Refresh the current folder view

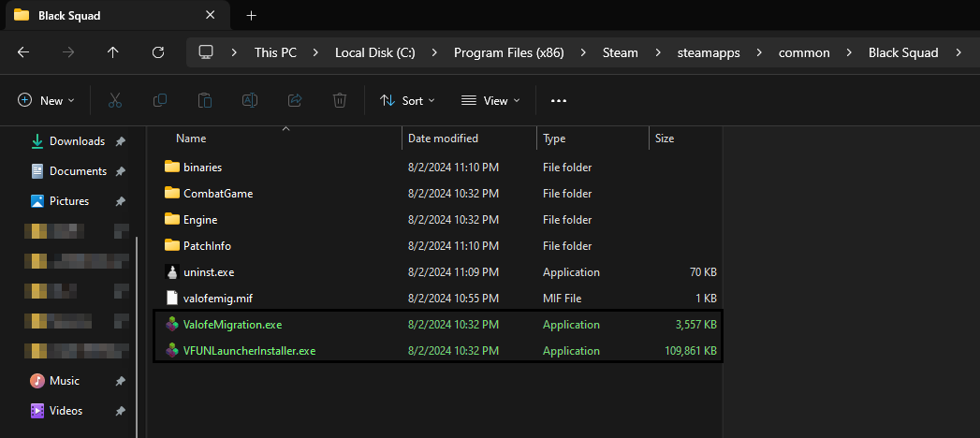pyautogui.click(x=158, y=52)
